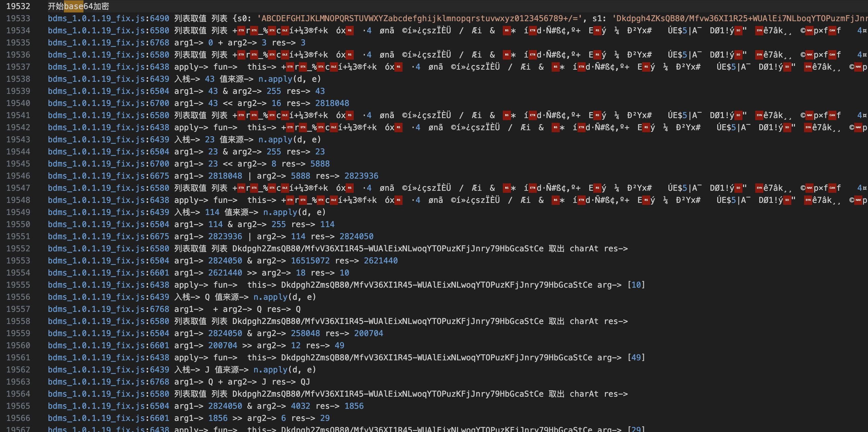
Task: Open bdms_1.0.1.19_fix.js:6700 link on line 19540
Action: pos(108,103)
